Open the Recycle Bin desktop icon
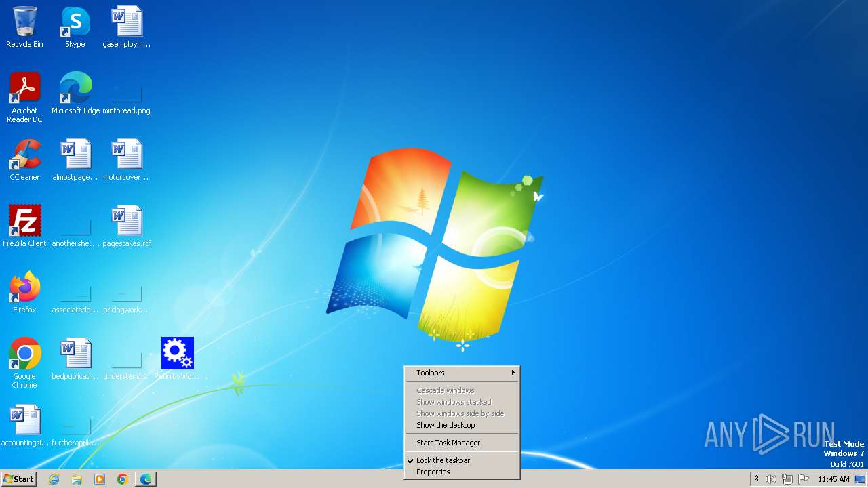Viewport: 868px width, 488px height. [x=24, y=27]
